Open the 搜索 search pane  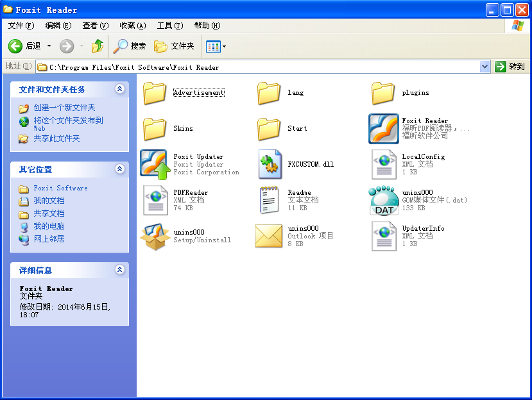(130, 46)
